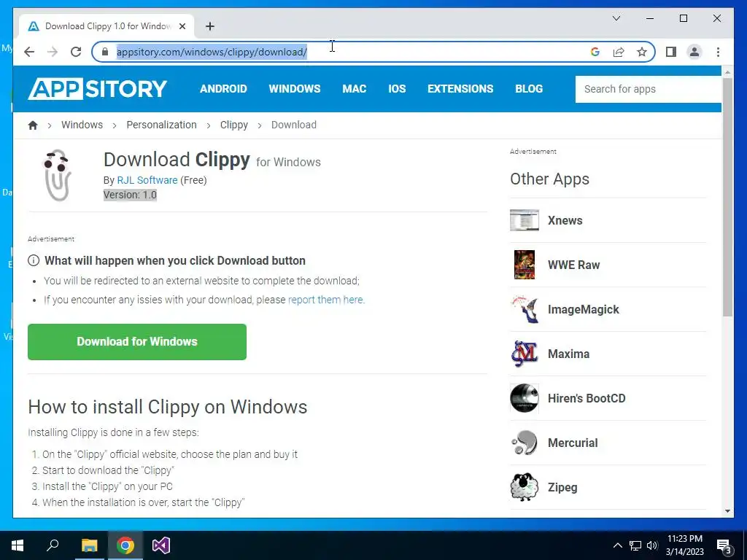
Task: Open the ImageMagick text link
Action: pyautogui.click(x=583, y=309)
